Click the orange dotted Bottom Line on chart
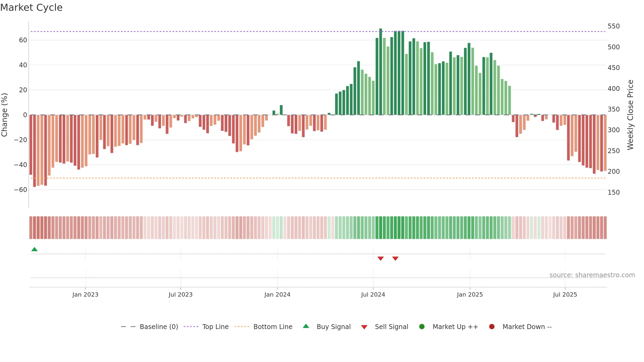 click(x=318, y=178)
